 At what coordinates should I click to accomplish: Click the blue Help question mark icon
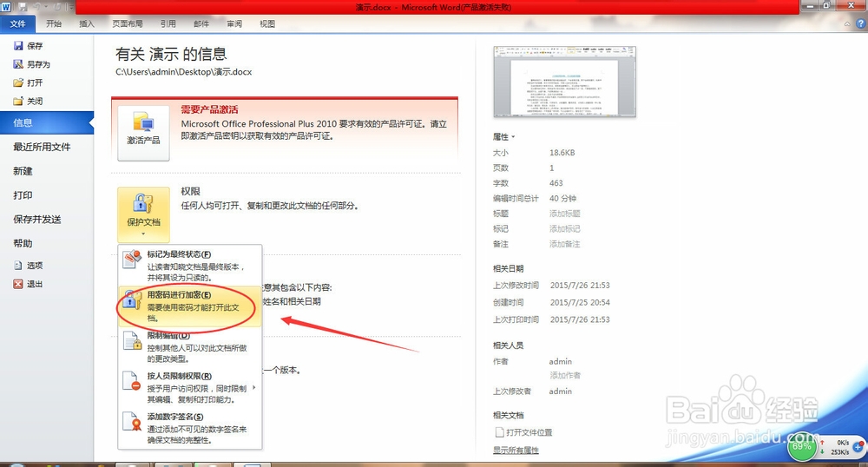click(861, 23)
